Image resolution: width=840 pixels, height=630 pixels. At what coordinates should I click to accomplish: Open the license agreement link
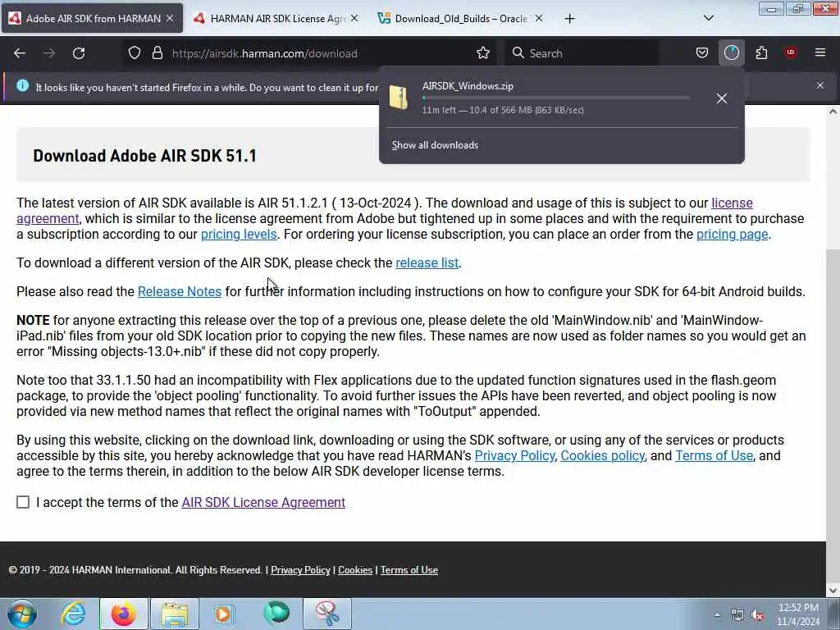coord(732,203)
